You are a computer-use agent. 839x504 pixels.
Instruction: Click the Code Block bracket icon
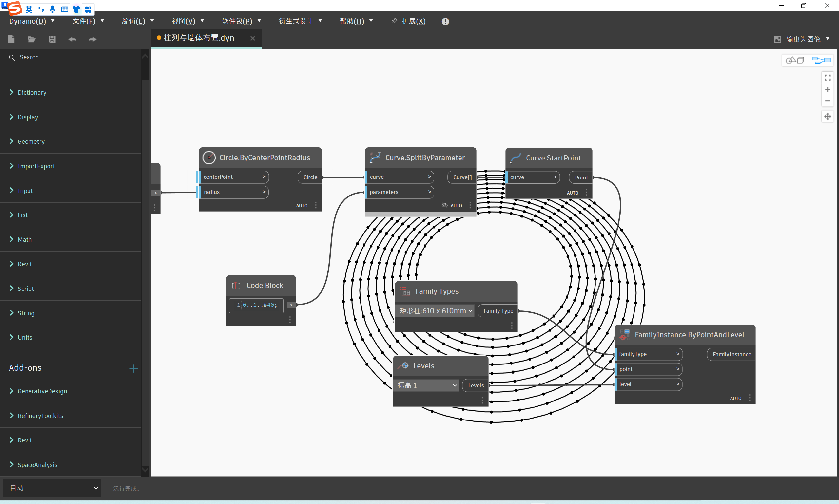[x=236, y=286]
